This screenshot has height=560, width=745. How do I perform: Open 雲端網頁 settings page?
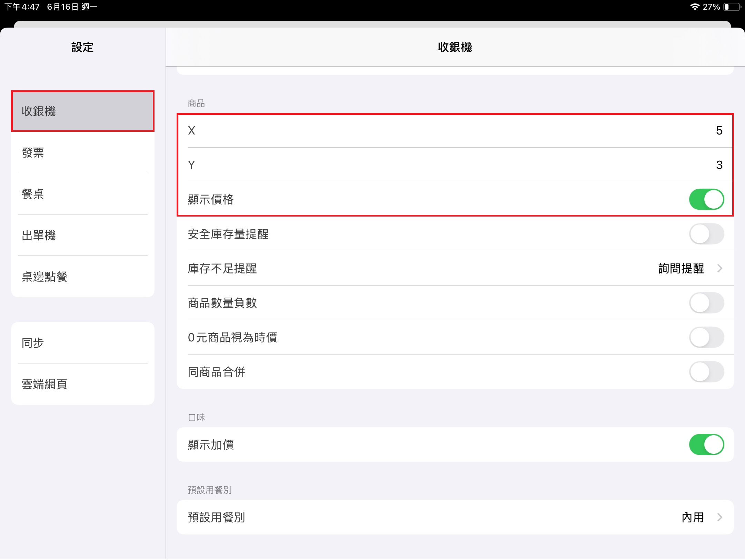coord(83,384)
